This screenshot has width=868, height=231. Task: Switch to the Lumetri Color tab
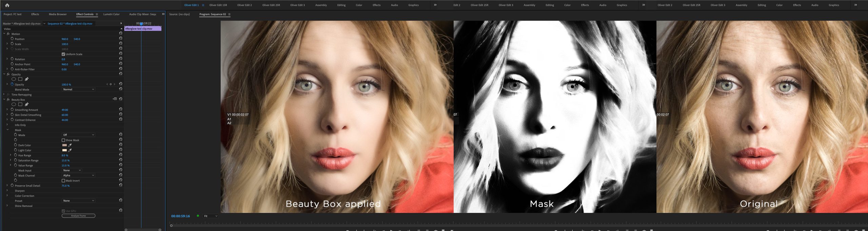[111, 14]
